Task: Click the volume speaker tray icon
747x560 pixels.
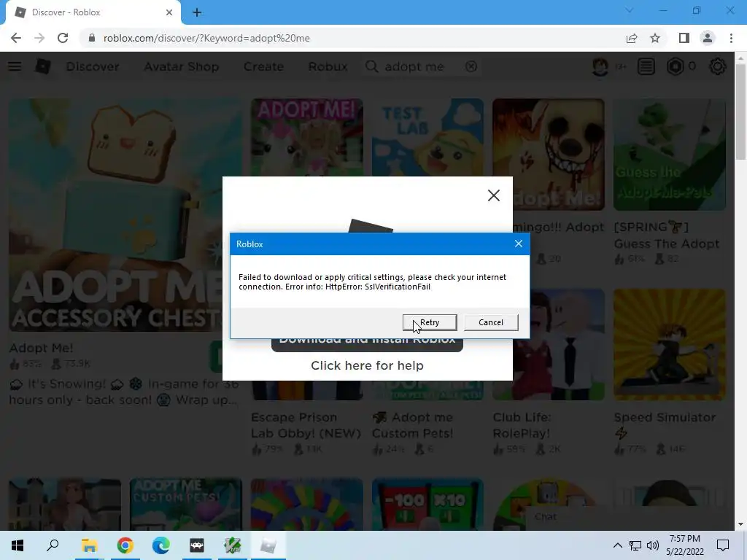Action: coord(653,545)
